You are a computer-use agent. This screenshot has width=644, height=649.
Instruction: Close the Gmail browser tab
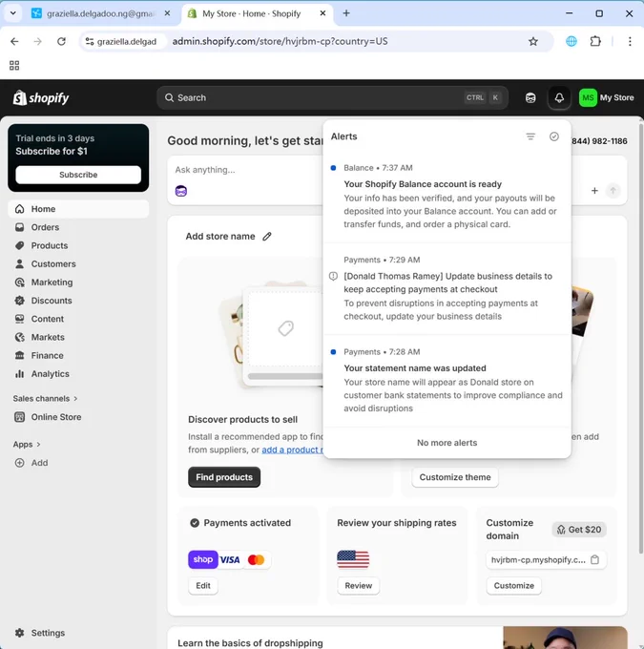[167, 13]
